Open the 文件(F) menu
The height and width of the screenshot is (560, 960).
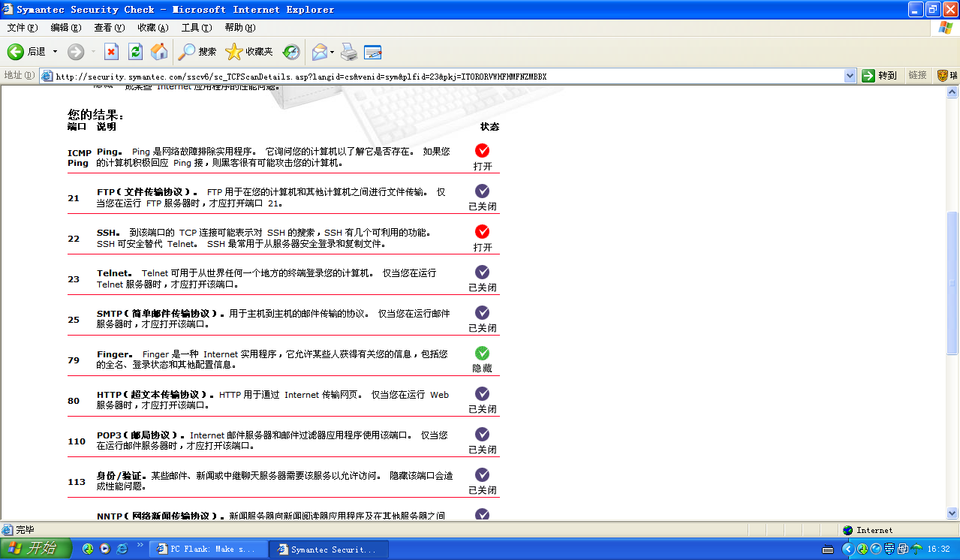[23, 28]
